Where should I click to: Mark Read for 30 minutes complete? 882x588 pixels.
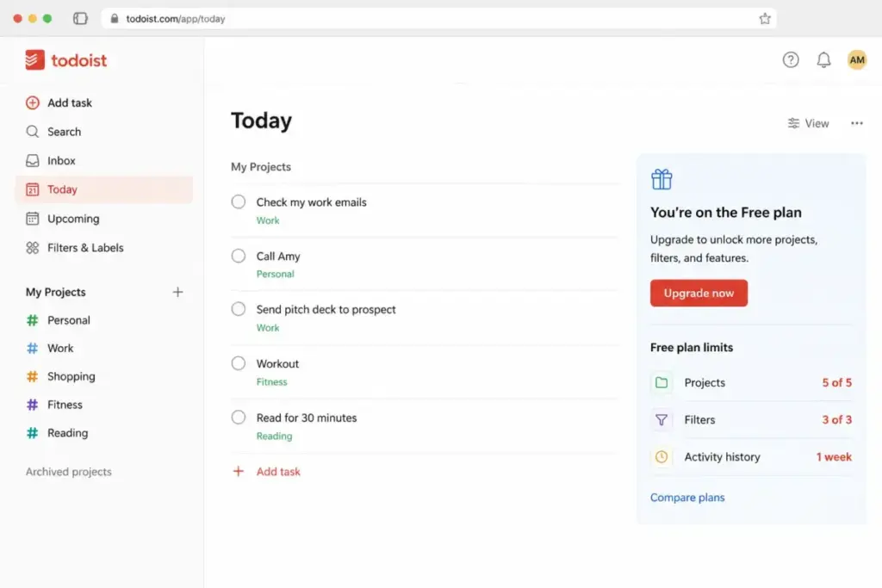(239, 417)
